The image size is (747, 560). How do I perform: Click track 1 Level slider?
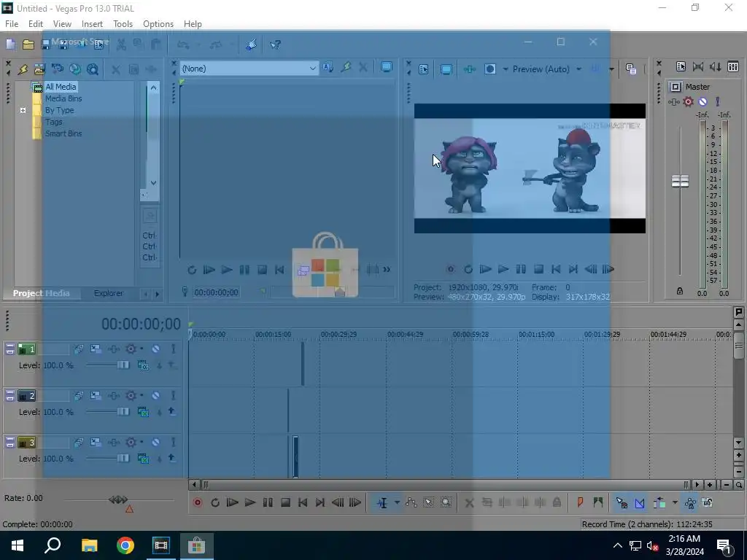(x=123, y=365)
